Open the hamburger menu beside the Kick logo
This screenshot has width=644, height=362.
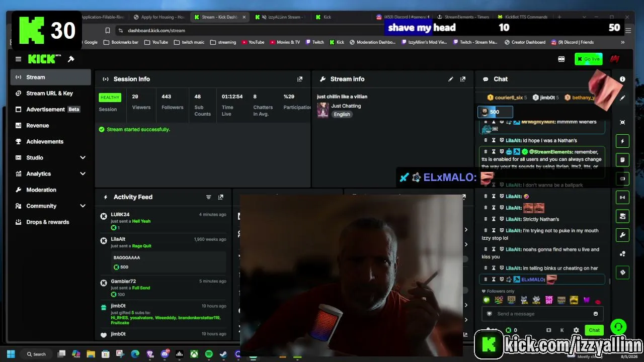(18, 59)
